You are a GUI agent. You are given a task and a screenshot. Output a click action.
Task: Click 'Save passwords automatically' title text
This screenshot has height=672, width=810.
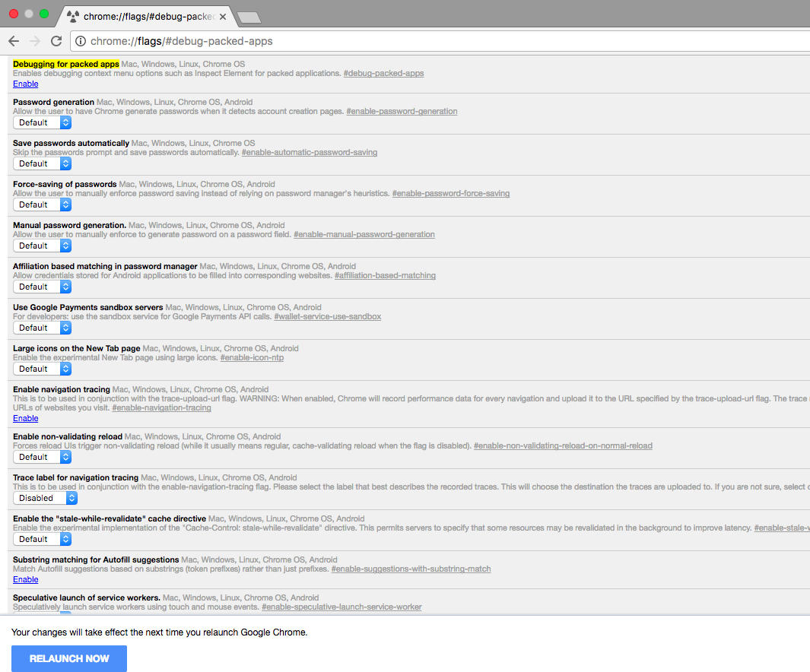tap(71, 143)
